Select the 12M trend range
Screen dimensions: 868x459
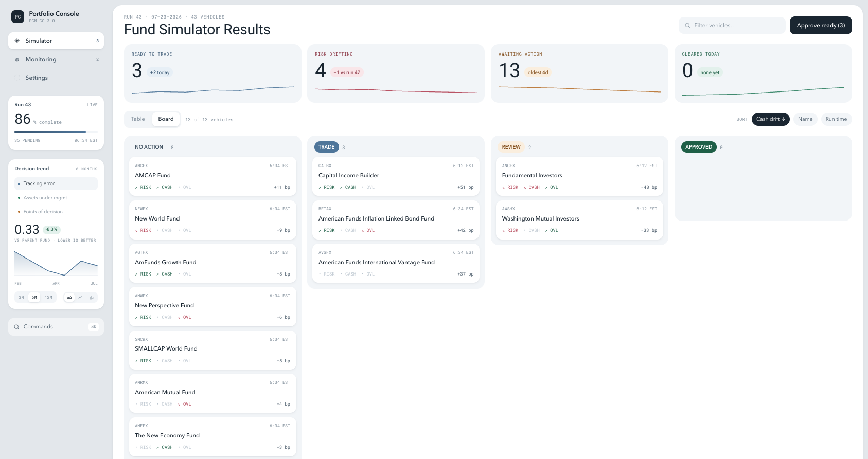tap(48, 297)
